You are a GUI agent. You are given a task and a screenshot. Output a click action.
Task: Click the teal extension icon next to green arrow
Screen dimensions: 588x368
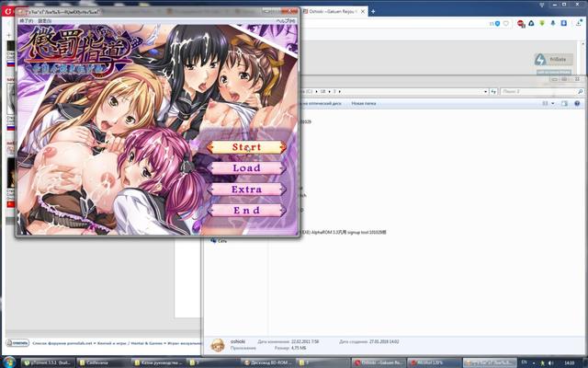[553, 24]
